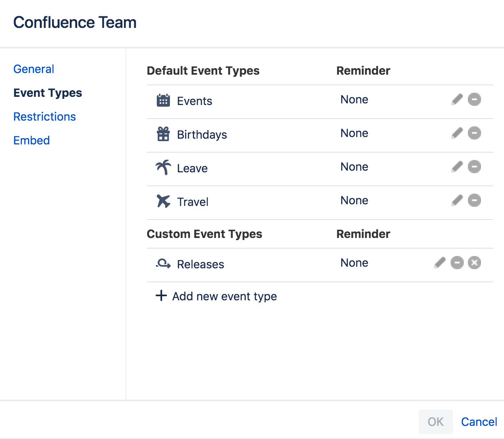Switch to the Restrictions tab
Image resolution: width=504 pixels, height=439 pixels.
[x=44, y=117]
